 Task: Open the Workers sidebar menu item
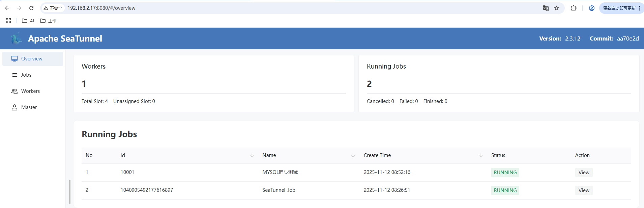33,91
